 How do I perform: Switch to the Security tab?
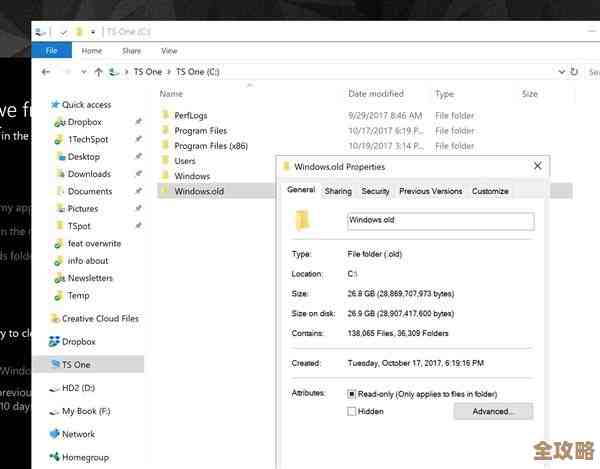pyautogui.click(x=375, y=191)
